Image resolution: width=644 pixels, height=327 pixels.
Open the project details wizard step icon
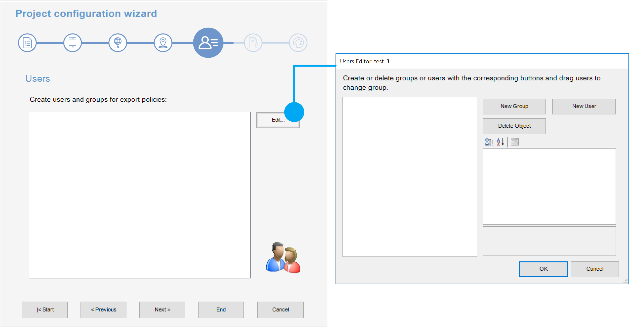pyautogui.click(x=27, y=43)
